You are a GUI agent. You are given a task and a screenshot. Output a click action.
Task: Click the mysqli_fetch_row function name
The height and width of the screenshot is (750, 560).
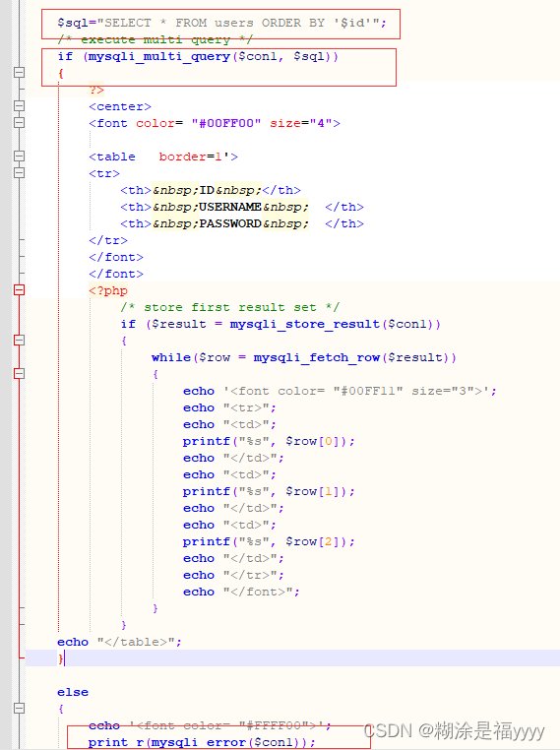tap(317, 358)
